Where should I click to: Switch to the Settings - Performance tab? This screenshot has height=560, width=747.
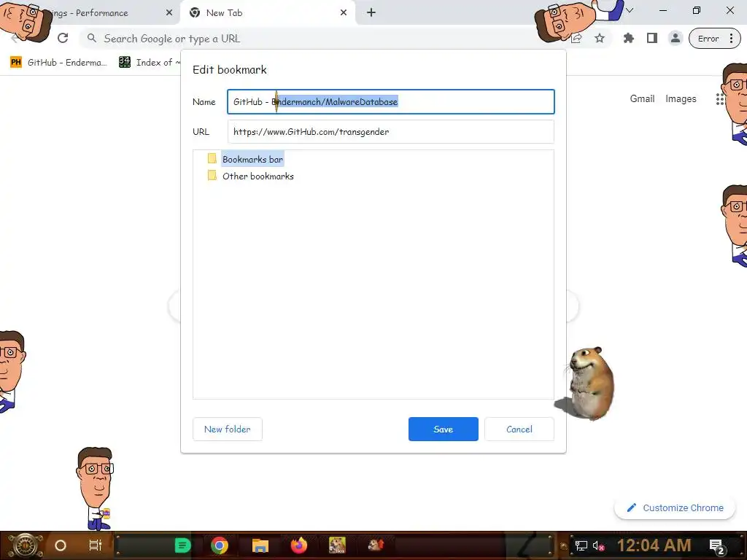click(x=90, y=13)
